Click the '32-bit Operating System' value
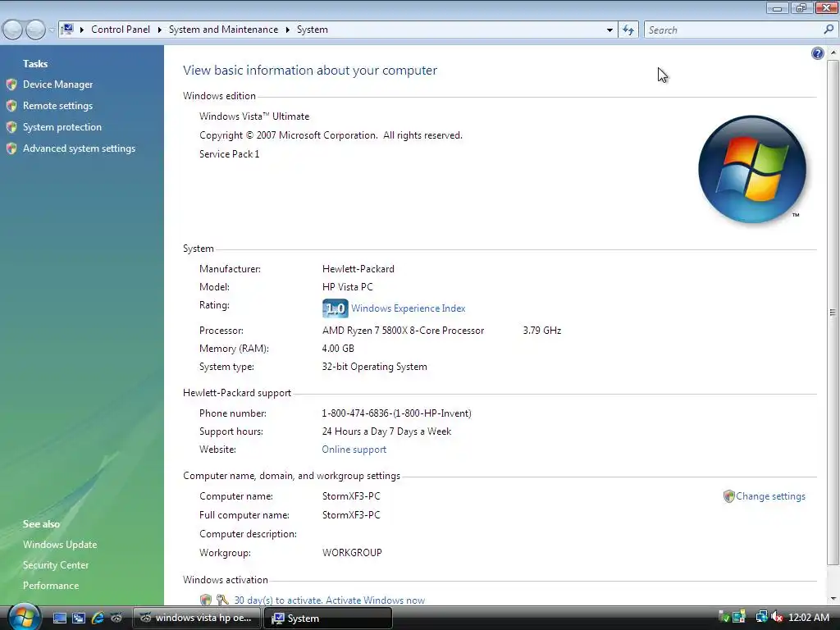The width and height of the screenshot is (840, 630). (374, 367)
